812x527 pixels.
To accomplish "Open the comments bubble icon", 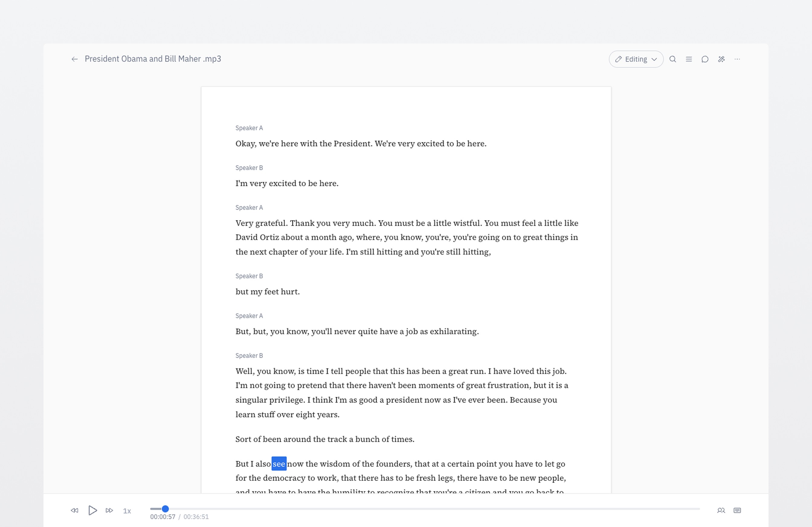I will (705, 60).
